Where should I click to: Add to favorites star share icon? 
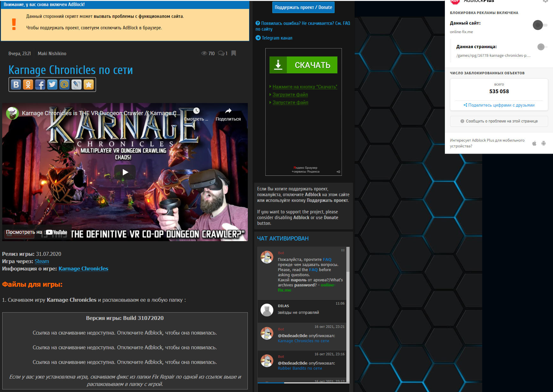pyautogui.click(x=89, y=85)
